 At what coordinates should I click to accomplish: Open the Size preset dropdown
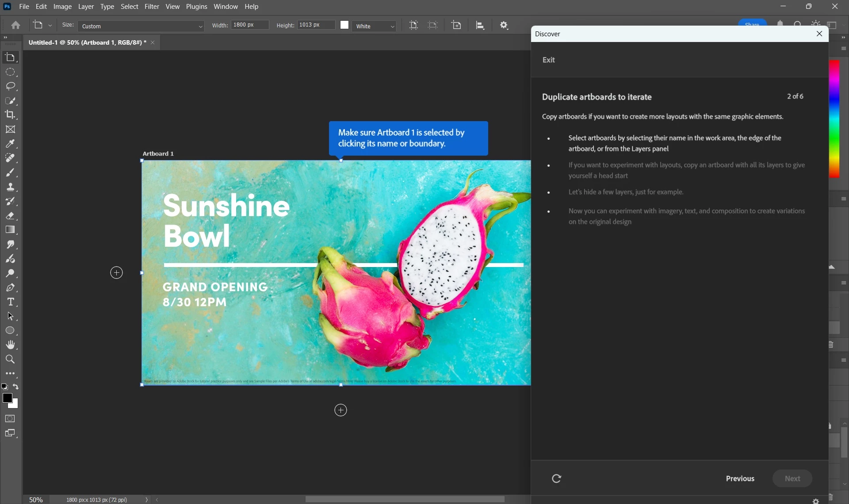[x=141, y=26]
